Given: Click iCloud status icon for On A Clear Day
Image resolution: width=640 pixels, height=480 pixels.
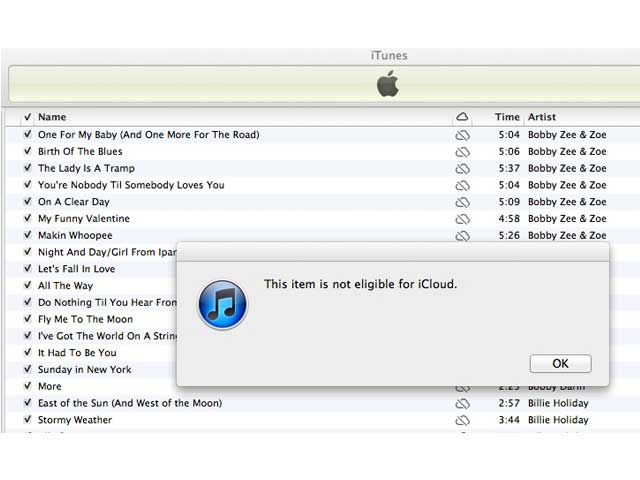Looking at the screenshot, I should pos(462,202).
